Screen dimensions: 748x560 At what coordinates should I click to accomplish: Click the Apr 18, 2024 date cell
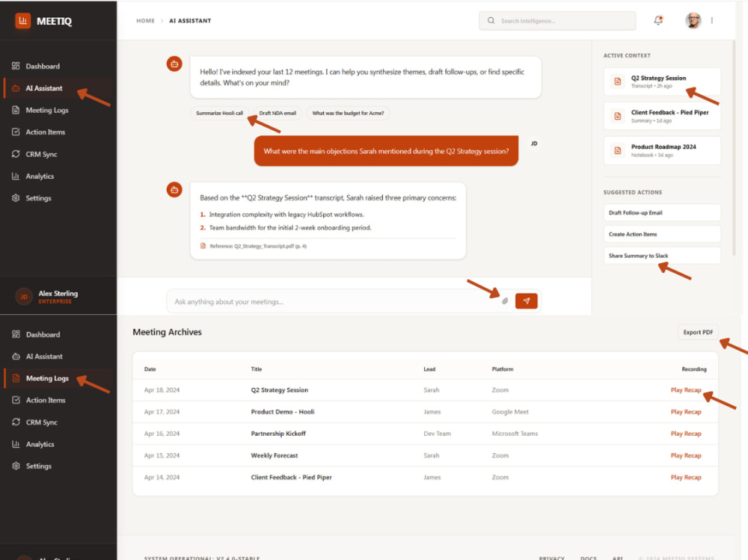[x=162, y=390]
